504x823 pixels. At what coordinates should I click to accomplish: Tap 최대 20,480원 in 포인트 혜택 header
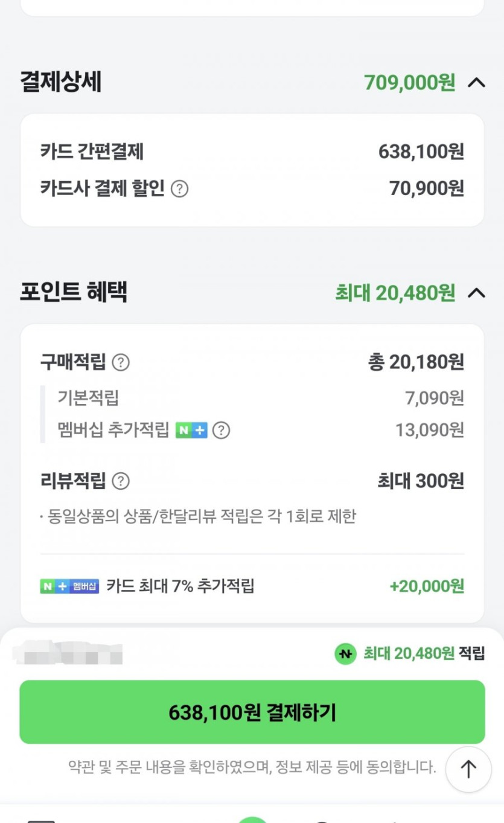pos(395,293)
